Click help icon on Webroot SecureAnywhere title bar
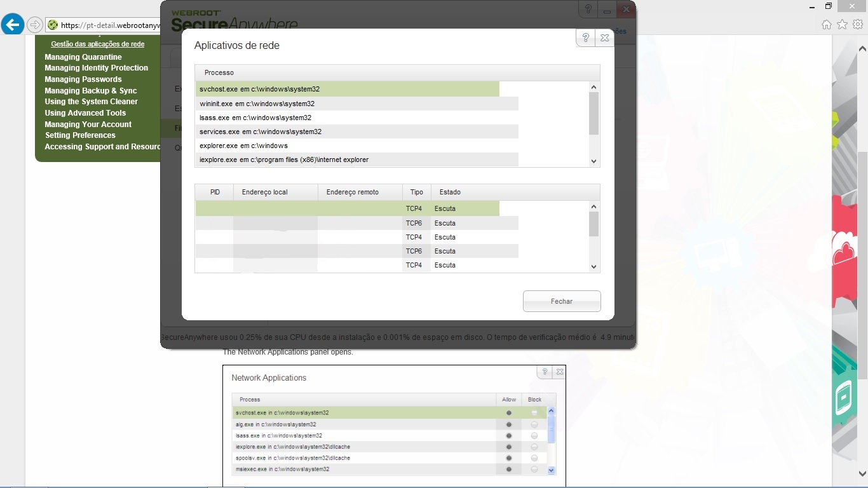The height and width of the screenshot is (488, 868). [x=588, y=10]
